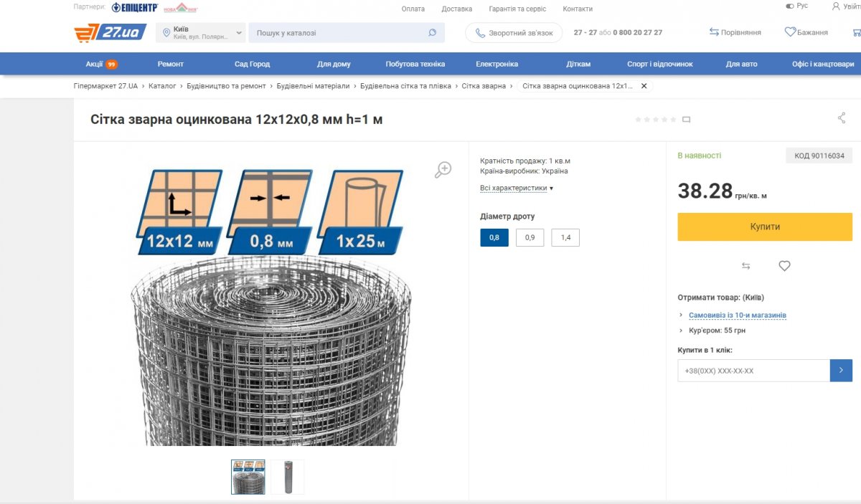Open the Побутова техніка category
Viewport: 861px width, 504px height.
(415, 64)
